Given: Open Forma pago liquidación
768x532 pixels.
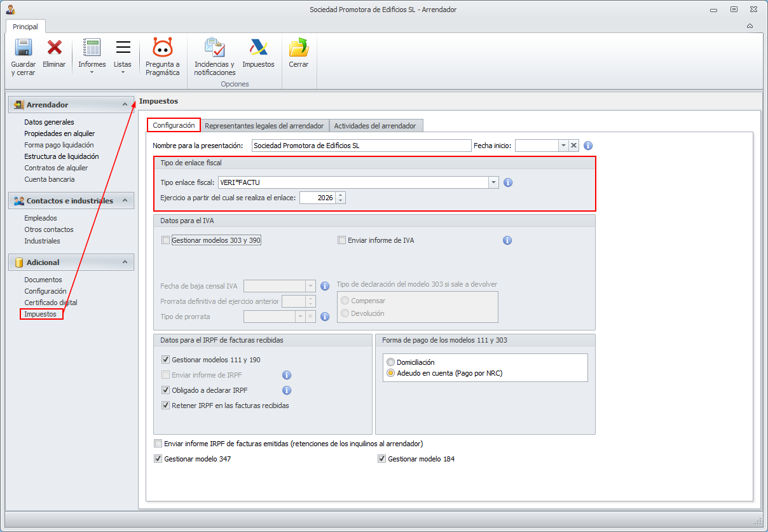Looking at the screenshot, I should tap(58, 145).
